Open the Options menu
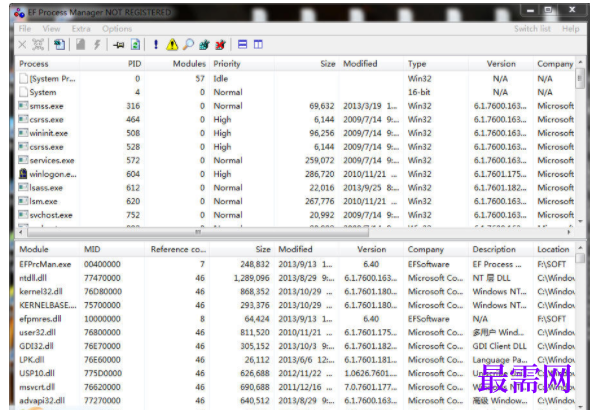590x410 pixels. (117, 29)
